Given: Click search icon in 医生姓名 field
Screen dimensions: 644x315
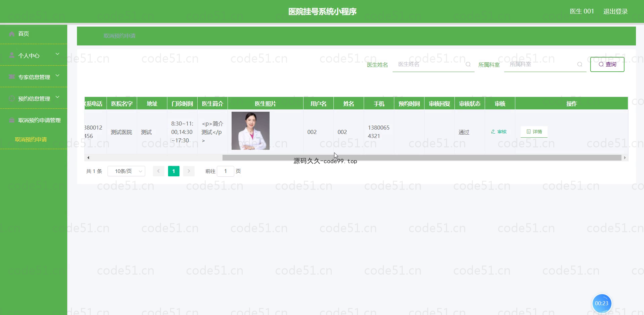Looking at the screenshot, I should pos(468,64).
